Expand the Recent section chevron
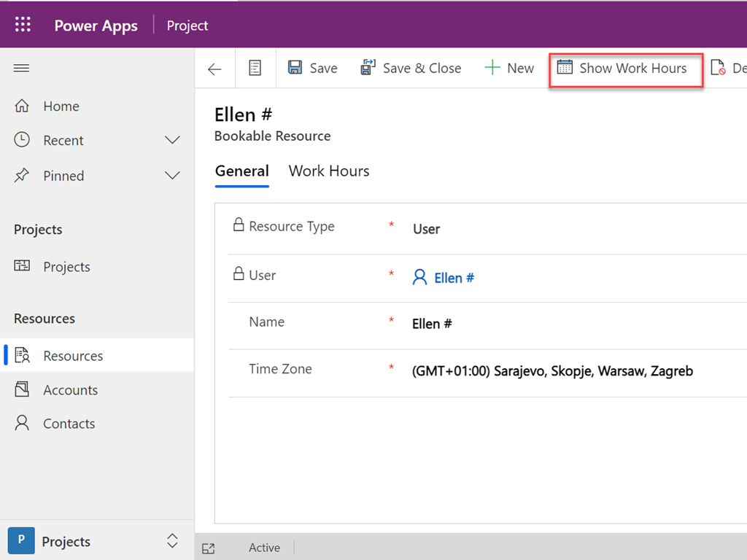This screenshot has height=560, width=747. 172,140
